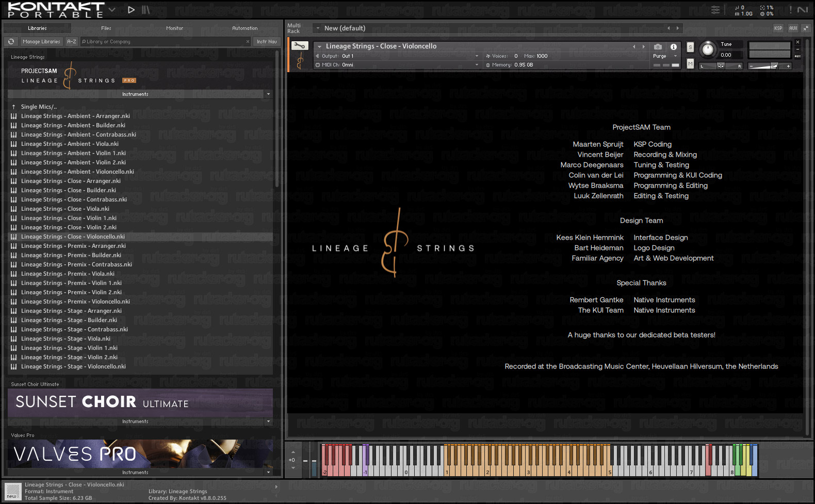
Task: Click the Manage Libraries button
Action: pyautogui.click(x=41, y=42)
